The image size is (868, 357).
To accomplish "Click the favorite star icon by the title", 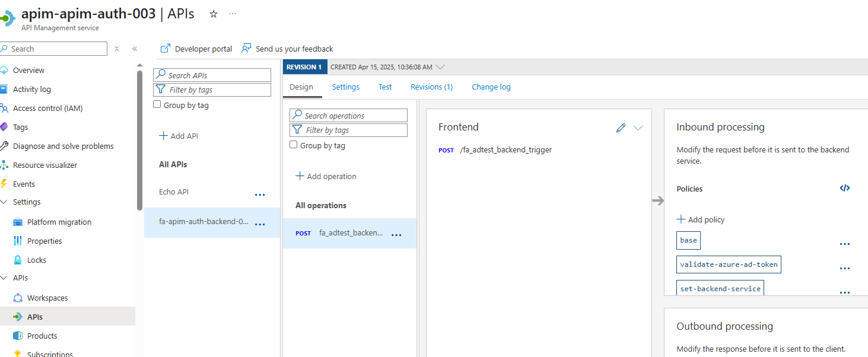I will click(214, 14).
